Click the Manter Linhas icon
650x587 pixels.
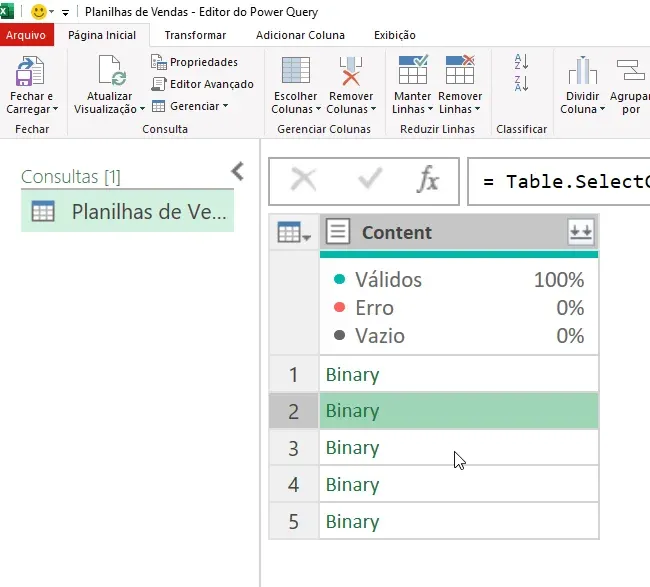[x=412, y=69]
